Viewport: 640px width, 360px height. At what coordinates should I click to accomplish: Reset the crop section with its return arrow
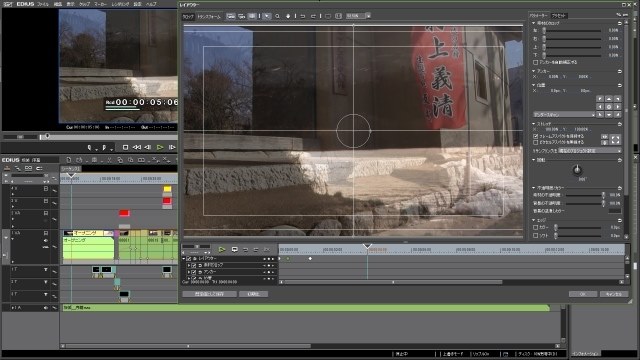tap(620, 24)
